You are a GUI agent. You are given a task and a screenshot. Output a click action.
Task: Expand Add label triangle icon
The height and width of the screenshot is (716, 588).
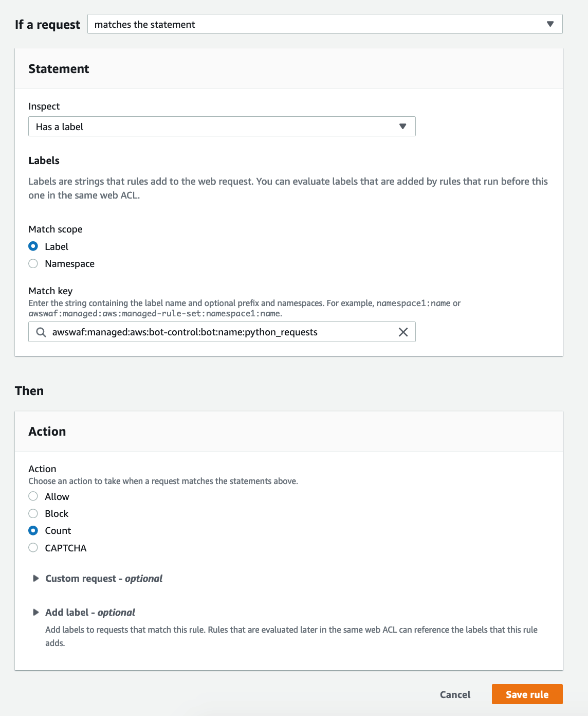[x=36, y=612]
